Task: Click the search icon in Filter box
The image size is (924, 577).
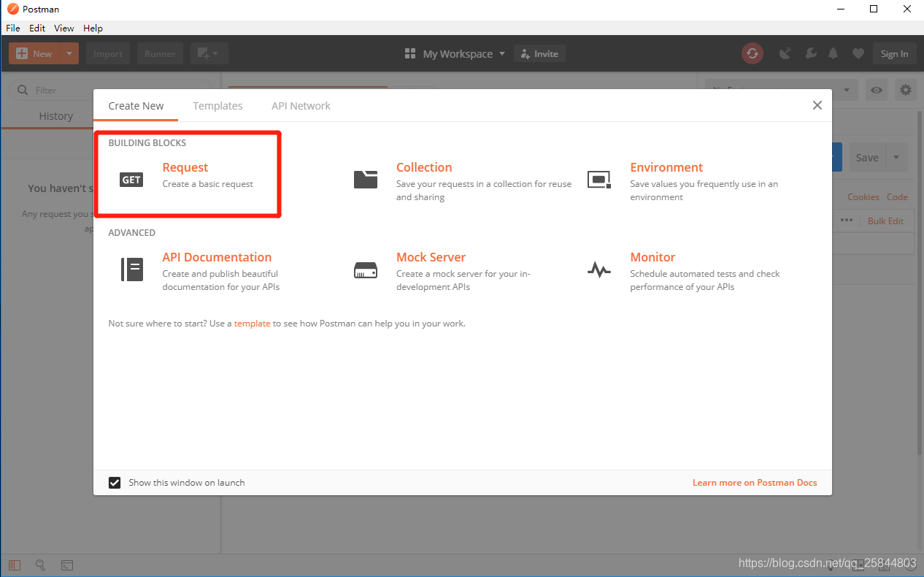Action: pyautogui.click(x=23, y=91)
